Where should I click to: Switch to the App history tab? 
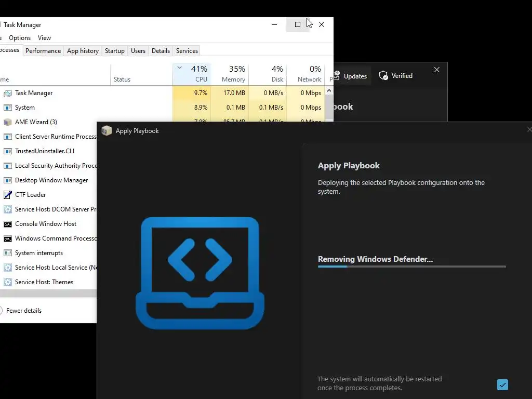click(x=83, y=51)
